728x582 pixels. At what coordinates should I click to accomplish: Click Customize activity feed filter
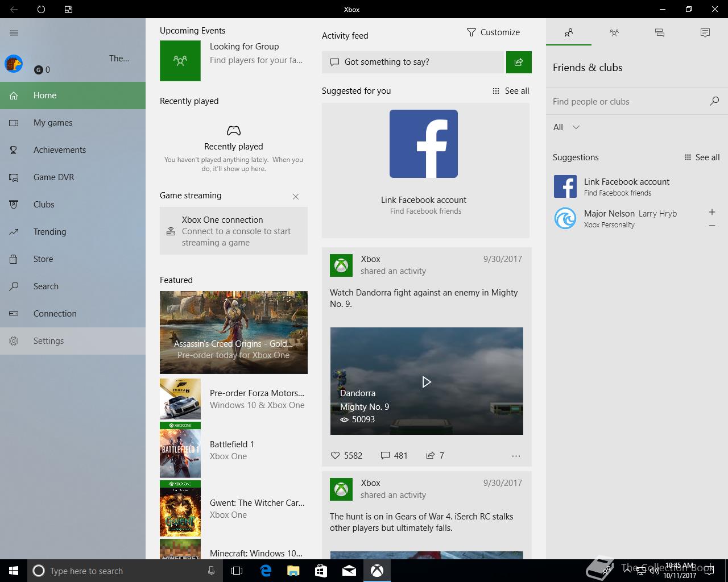coord(493,32)
